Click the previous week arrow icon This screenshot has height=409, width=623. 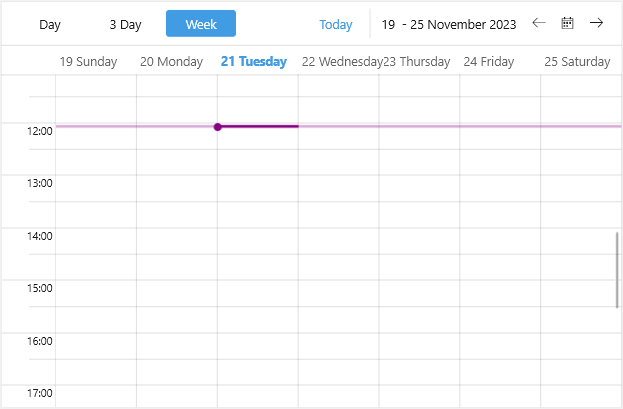(x=539, y=23)
